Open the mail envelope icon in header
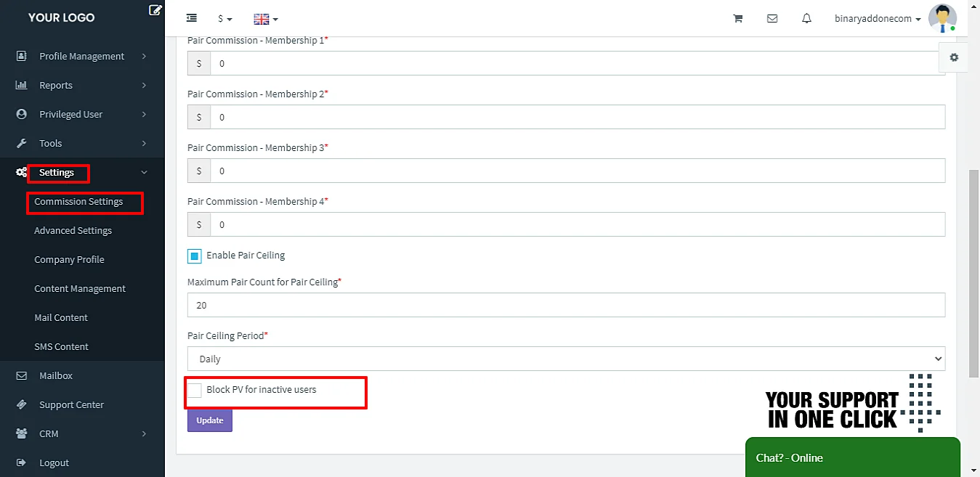The height and width of the screenshot is (477, 980). (x=772, y=19)
